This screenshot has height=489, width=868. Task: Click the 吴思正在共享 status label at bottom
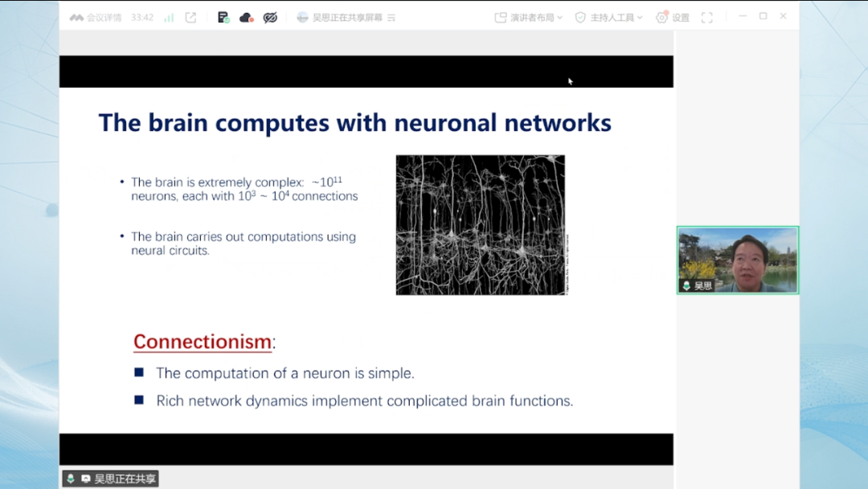click(111, 479)
